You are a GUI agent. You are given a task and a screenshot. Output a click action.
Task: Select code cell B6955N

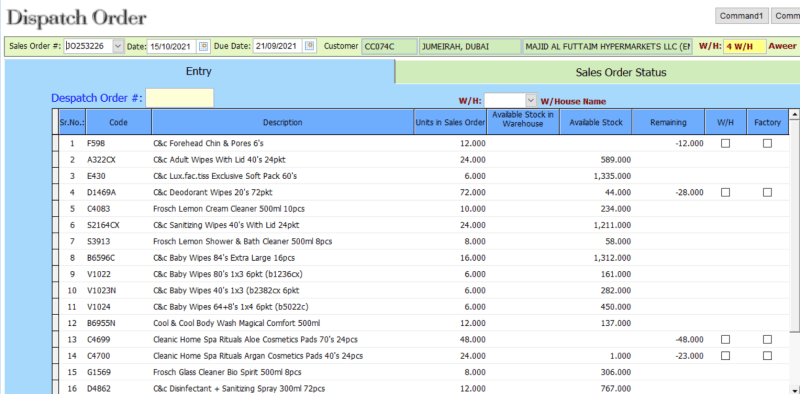(x=118, y=323)
